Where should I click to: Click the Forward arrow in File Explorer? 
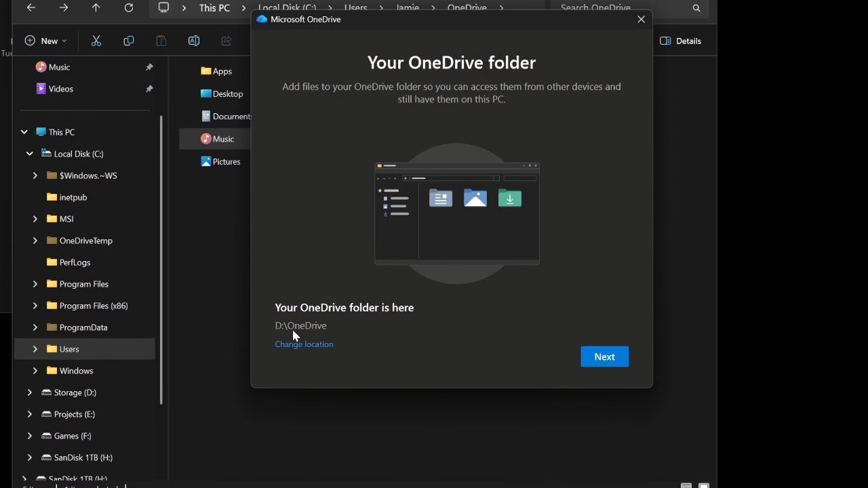tap(63, 8)
